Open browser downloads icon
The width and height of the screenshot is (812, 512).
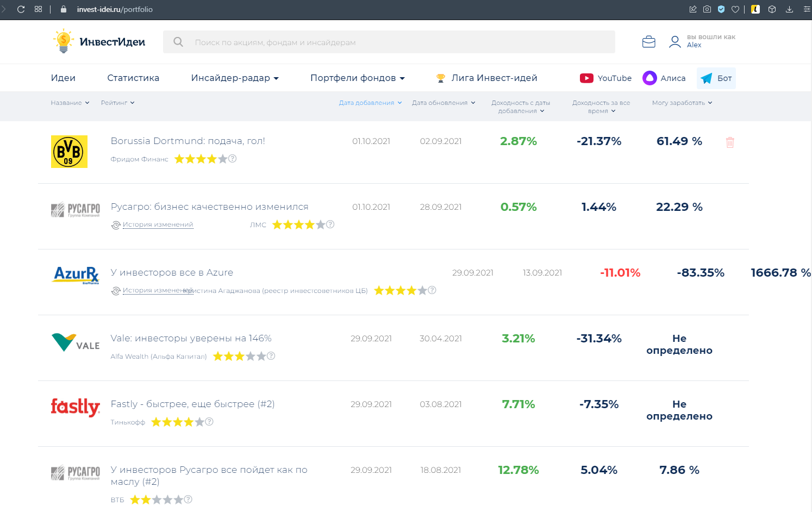pos(790,9)
